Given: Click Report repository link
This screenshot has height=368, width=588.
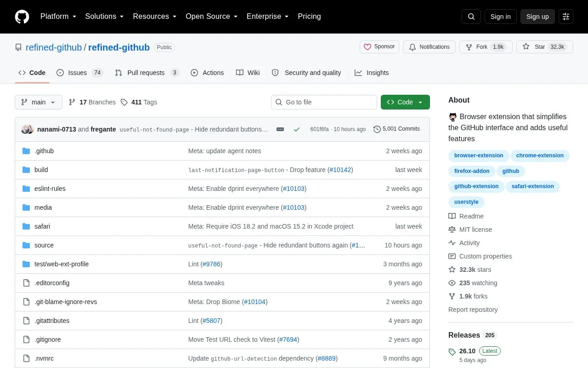Looking at the screenshot, I should [x=473, y=310].
